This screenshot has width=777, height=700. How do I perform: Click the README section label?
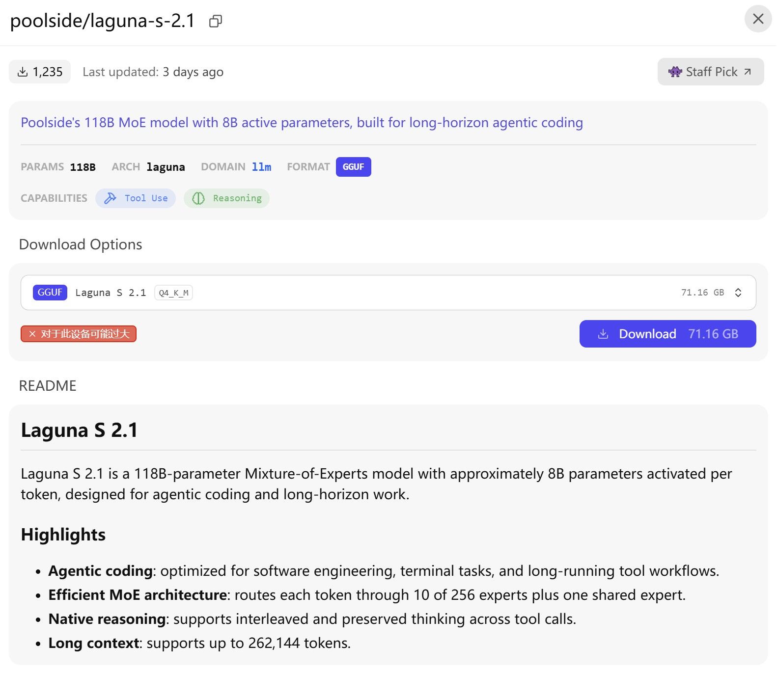click(x=48, y=386)
